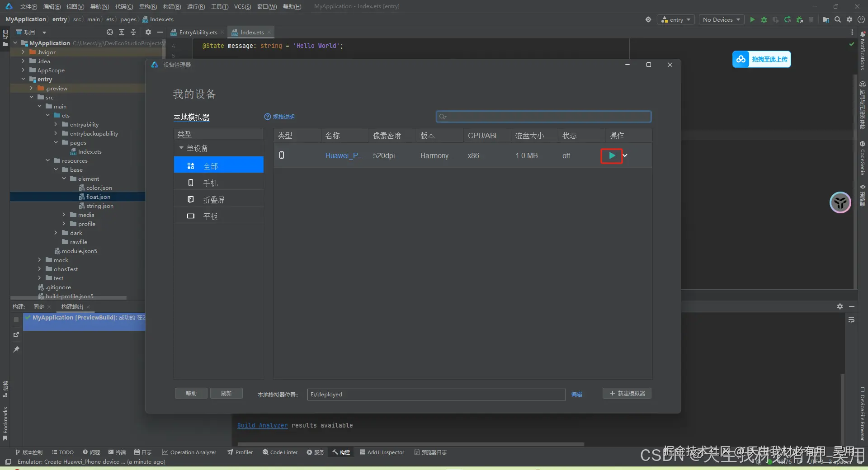Image resolution: width=868 pixels, height=470 pixels.
Task: Expand the media folder
Action: click(64, 215)
